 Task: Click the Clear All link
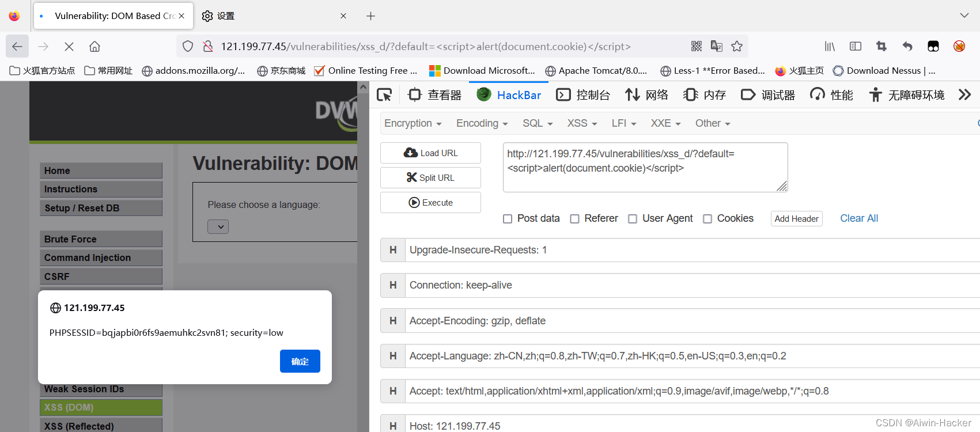859,218
